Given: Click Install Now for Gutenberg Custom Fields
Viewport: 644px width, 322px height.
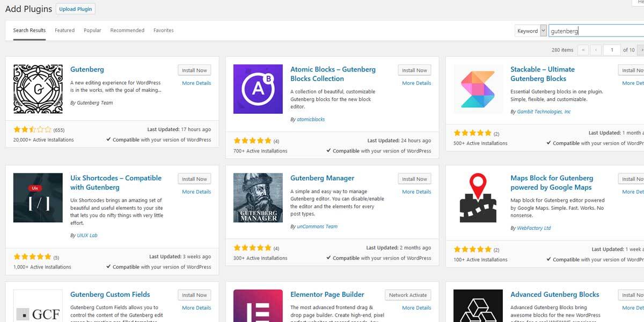Looking at the screenshot, I should pos(194,295).
